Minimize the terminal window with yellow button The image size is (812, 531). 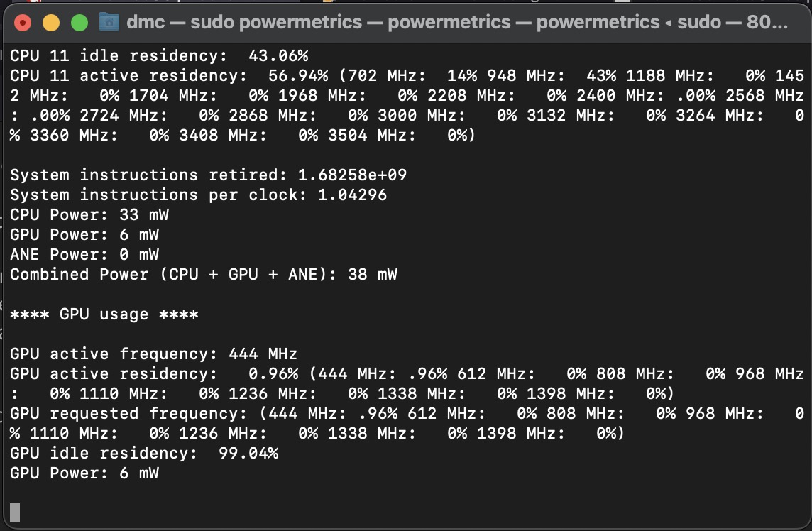pyautogui.click(x=51, y=23)
